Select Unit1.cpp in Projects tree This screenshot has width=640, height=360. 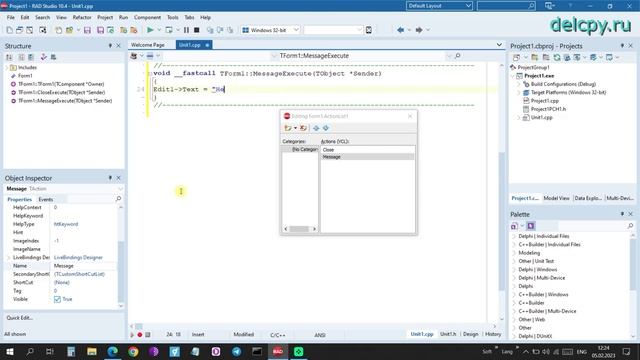click(541, 118)
